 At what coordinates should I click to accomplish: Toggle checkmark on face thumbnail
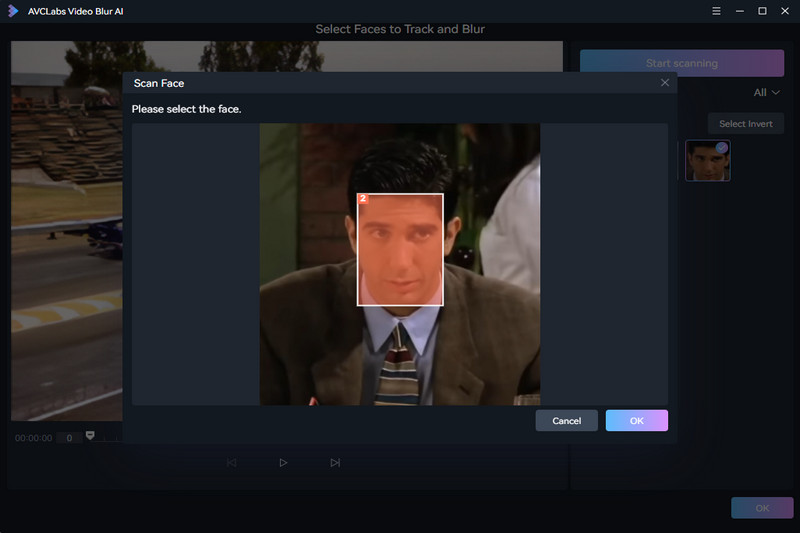tap(721, 148)
